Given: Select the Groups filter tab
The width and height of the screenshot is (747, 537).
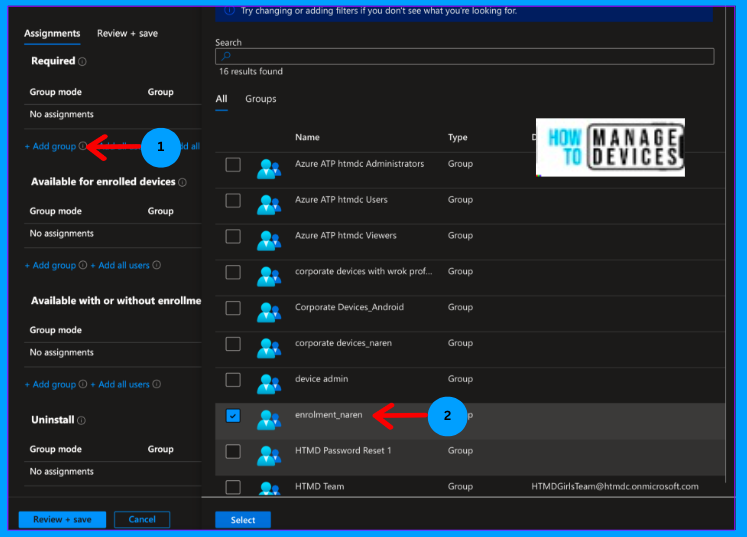Looking at the screenshot, I should pos(261,99).
